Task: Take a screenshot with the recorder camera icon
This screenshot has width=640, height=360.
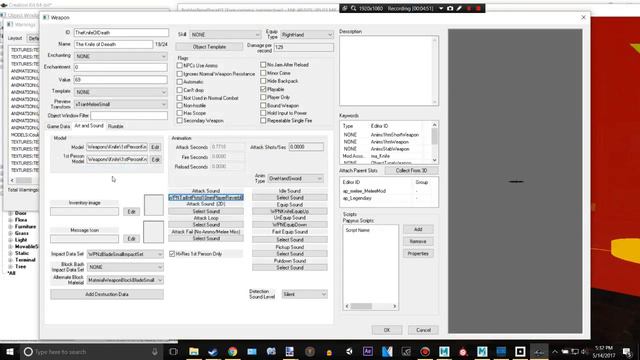Action: 450,8
